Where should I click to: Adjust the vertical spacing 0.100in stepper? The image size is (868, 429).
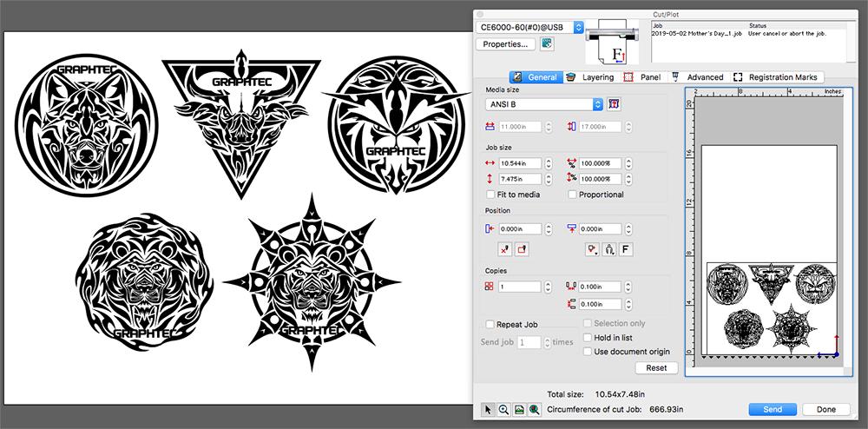click(628, 305)
